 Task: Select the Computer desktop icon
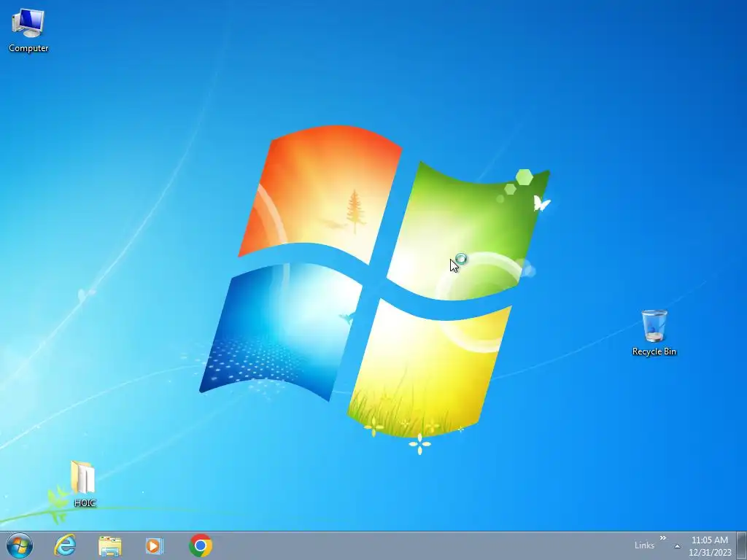28,31
